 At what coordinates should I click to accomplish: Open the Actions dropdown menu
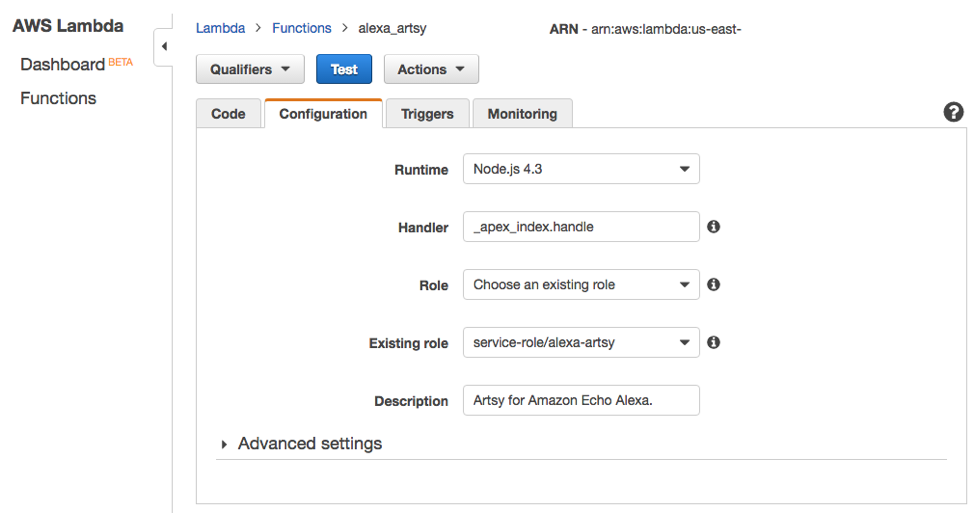(x=431, y=69)
